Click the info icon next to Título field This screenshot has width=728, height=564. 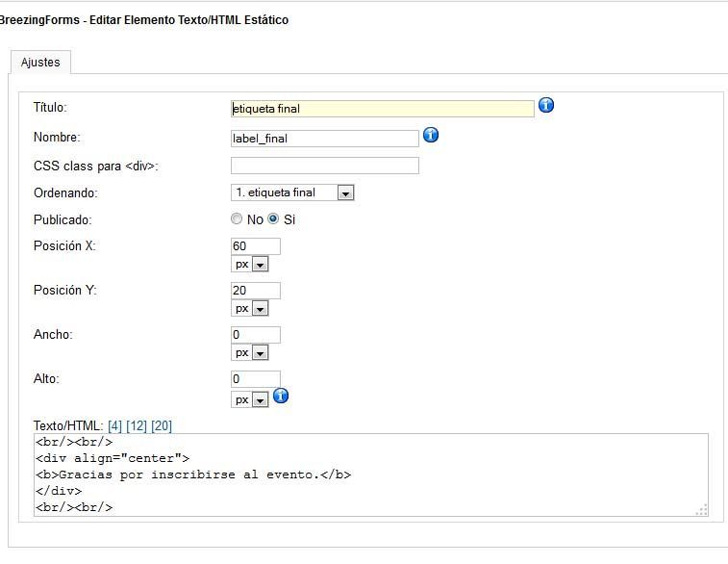[x=546, y=106]
